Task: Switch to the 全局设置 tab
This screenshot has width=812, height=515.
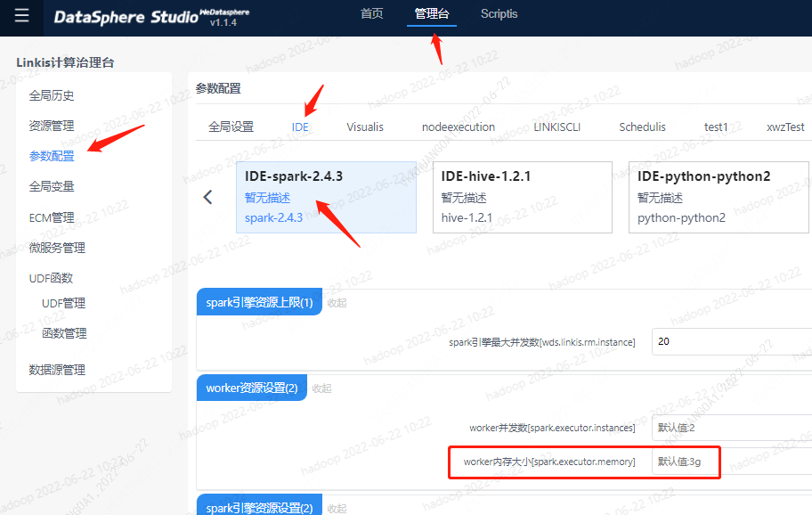Action: coord(231,127)
